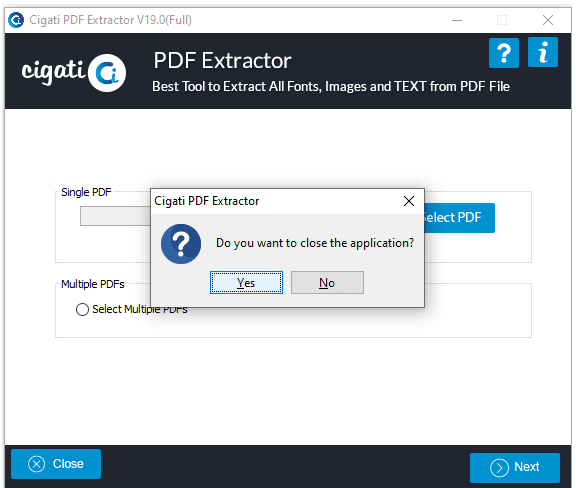Click the dialog title Cigati PDF Extractor

tap(206, 201)
